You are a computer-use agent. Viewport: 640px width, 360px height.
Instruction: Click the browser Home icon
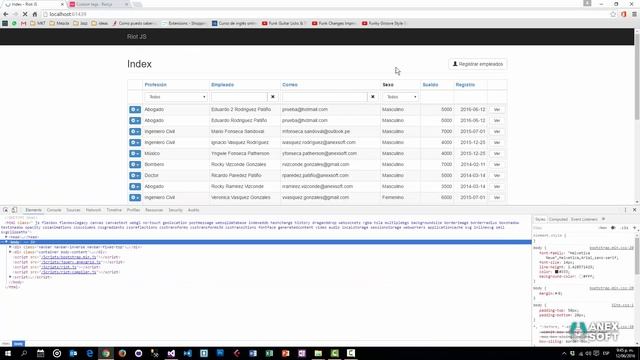(35, 14)
